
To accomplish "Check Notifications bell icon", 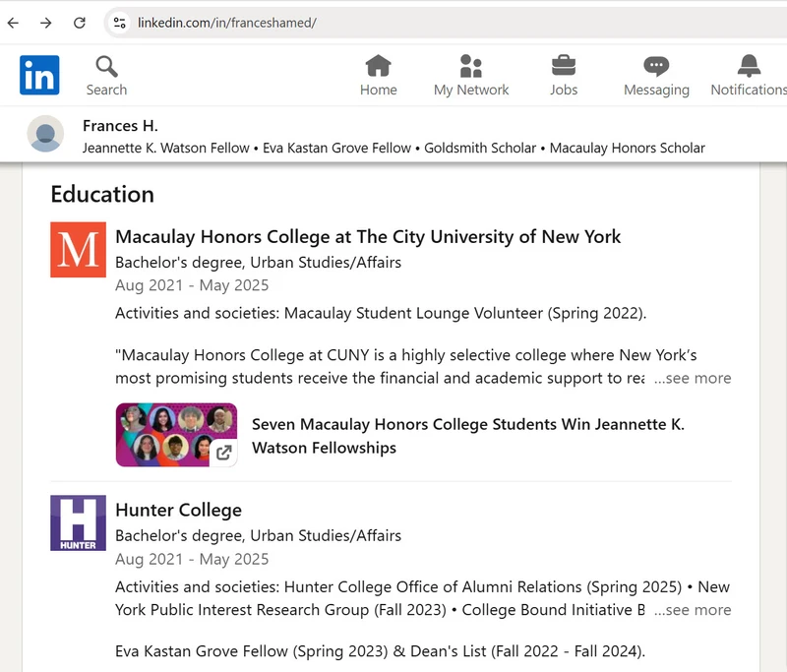I will click(749, 65).
